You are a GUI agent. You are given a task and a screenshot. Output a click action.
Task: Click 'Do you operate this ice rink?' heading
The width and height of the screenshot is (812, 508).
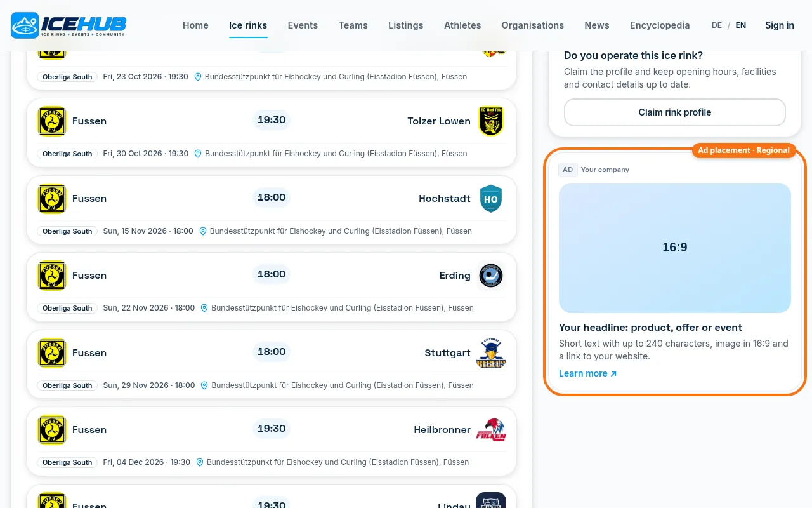click(633, 56)
